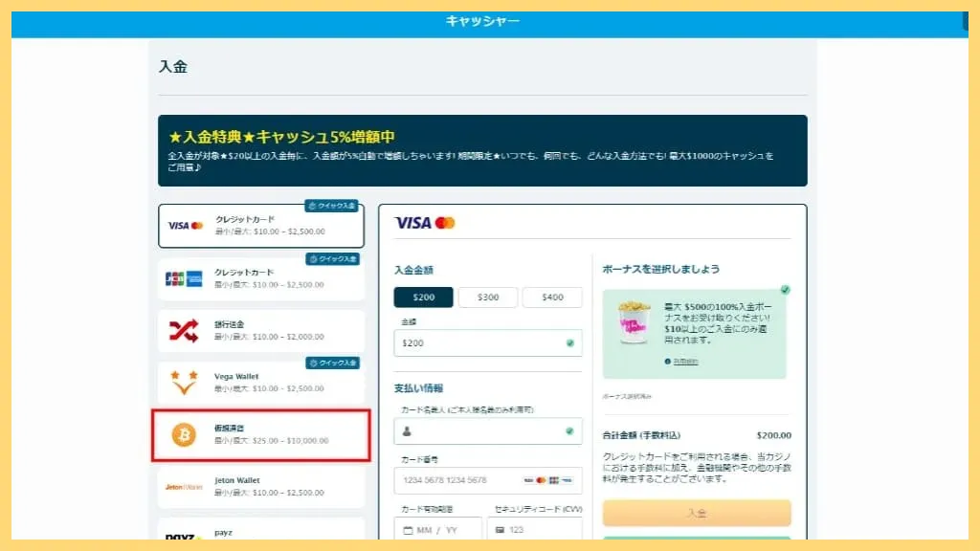
Task: Click the Visa logo on the payment form header
Action: click(x=414, y=222)
